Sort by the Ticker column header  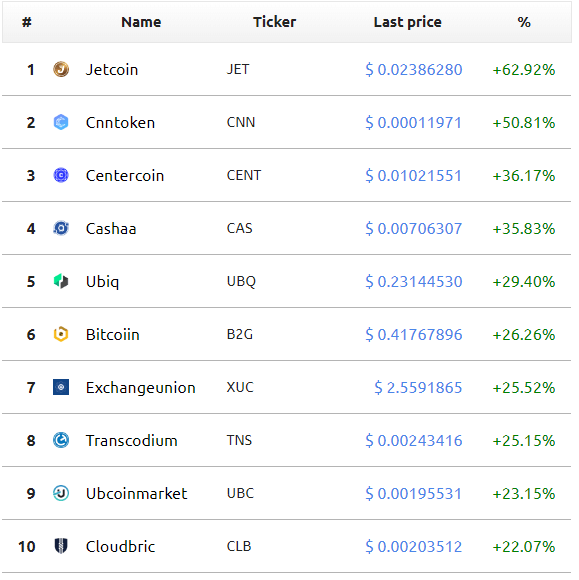[275, 22]
